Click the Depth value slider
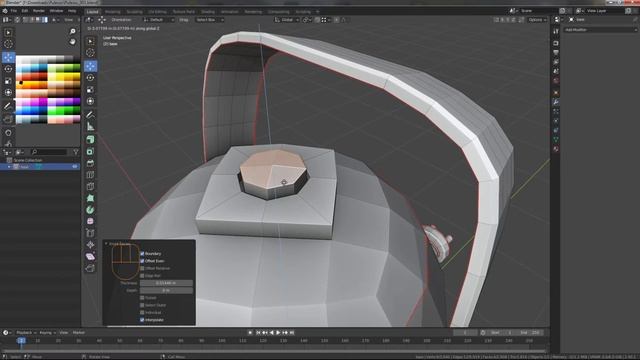Screen dimensions: 640x360 coord(166,290)
